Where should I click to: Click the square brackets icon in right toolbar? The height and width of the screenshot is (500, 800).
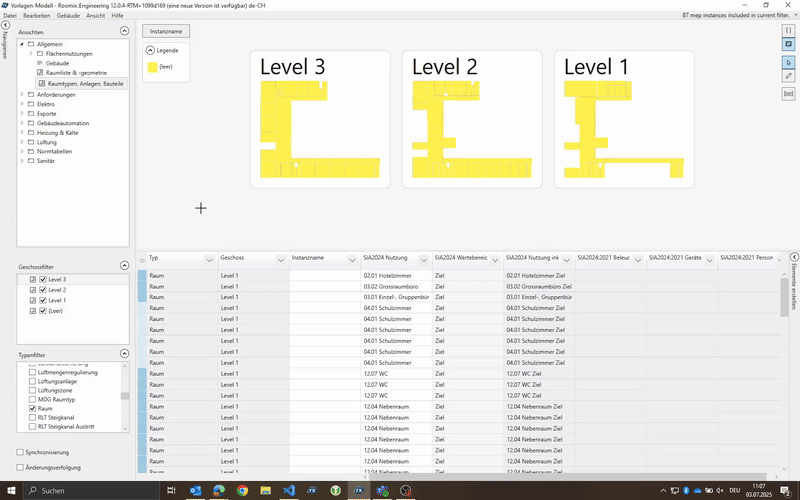788,31
